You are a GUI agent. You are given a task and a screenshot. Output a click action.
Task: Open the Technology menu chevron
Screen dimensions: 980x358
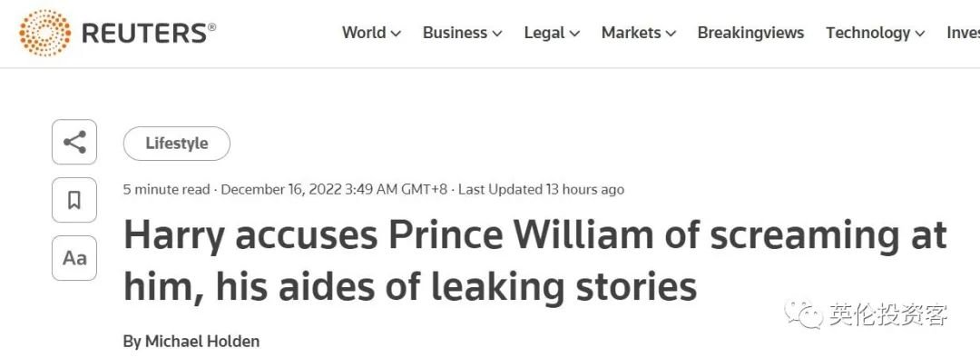(x=920, y=34)
